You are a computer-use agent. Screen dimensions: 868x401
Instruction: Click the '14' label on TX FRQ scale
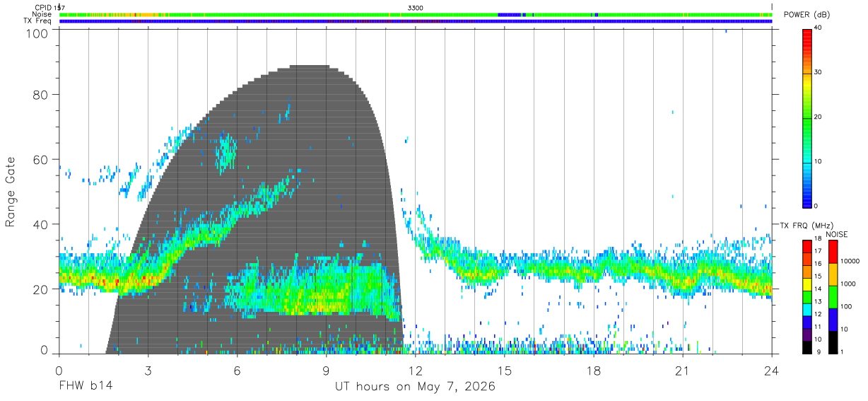(x=818, y=289)
